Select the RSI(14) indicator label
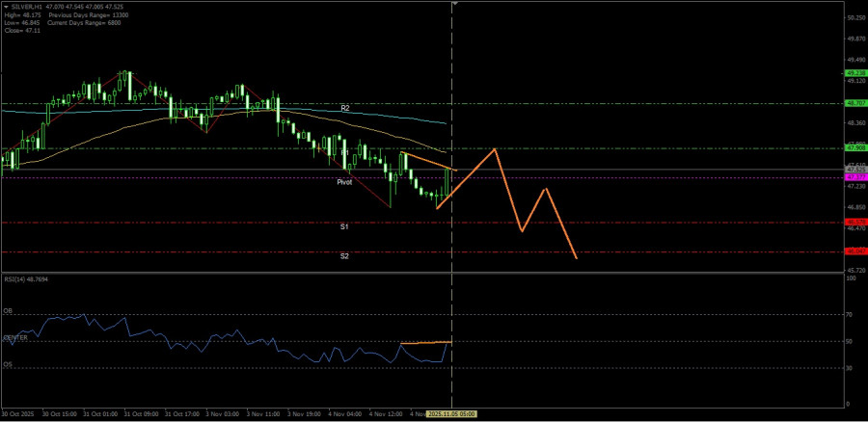Image resolution: width=868 pixels, height=422 pixels. click(x=24, y=278)
